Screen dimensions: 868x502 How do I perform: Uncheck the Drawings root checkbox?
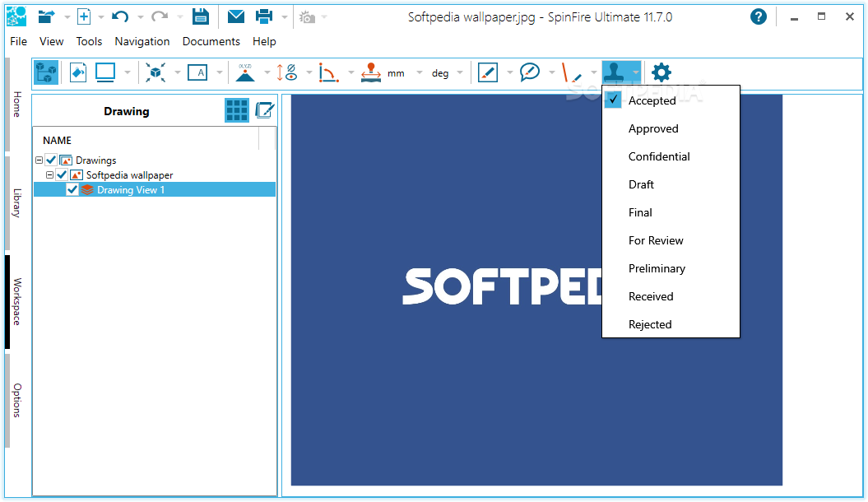[x=52, y=160]
